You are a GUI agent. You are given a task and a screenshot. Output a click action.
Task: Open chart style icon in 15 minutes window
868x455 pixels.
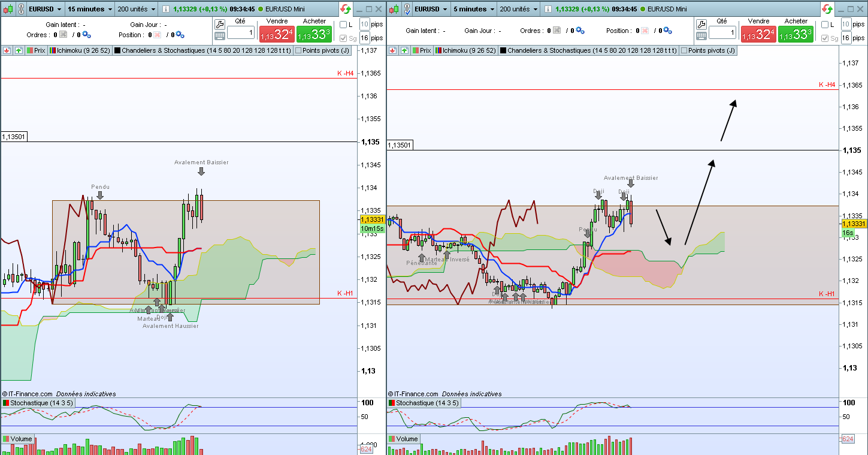point(8,9)
